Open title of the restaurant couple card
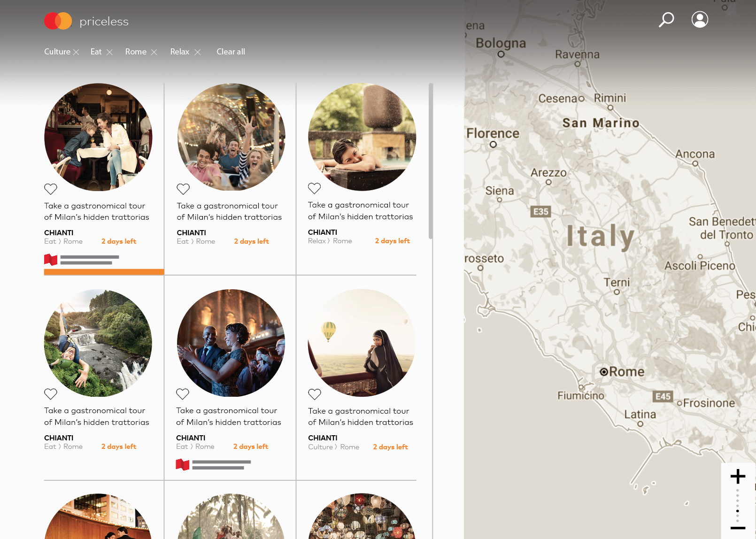This screenshot has width=756, height=539. 97,211
